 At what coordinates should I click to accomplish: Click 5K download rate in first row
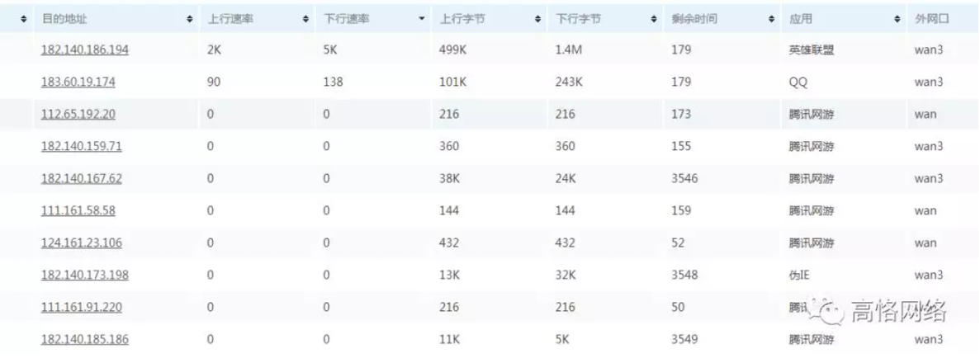pos(330,50)
